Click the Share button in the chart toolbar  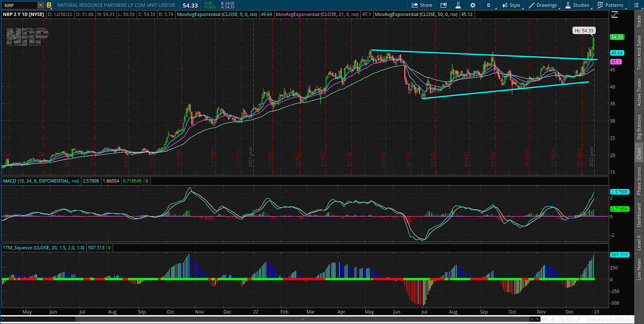tap(422, 5)
